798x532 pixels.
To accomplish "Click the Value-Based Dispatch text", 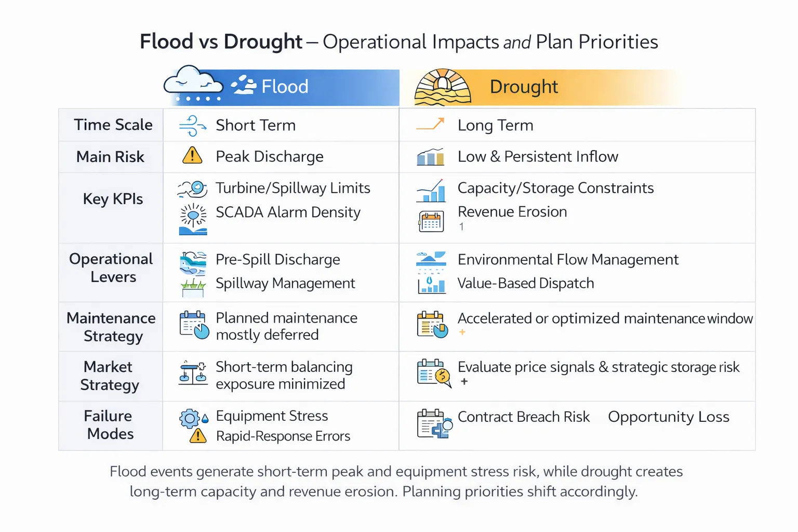I will coord(526,283).
